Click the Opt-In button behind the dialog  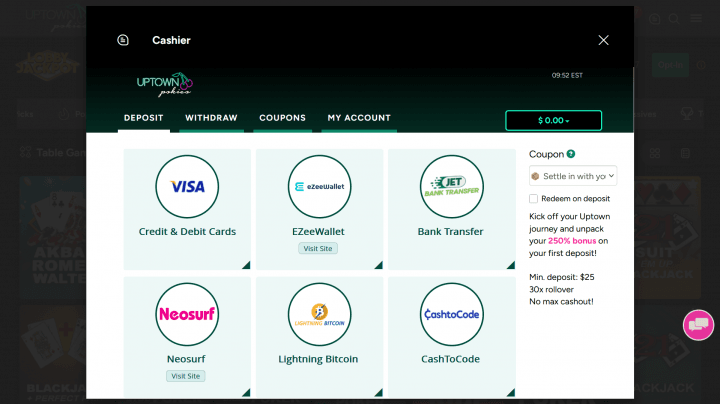670,65
